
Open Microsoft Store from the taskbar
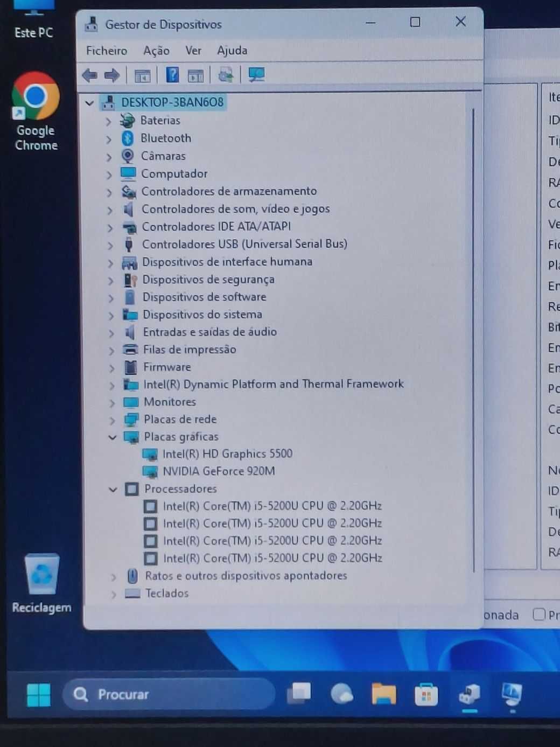click(426, 694)
